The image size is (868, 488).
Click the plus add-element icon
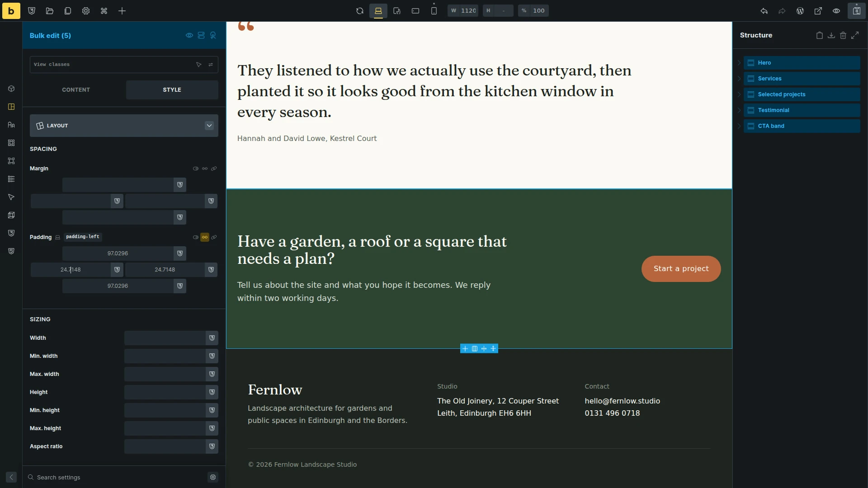(x=122, y=11)
